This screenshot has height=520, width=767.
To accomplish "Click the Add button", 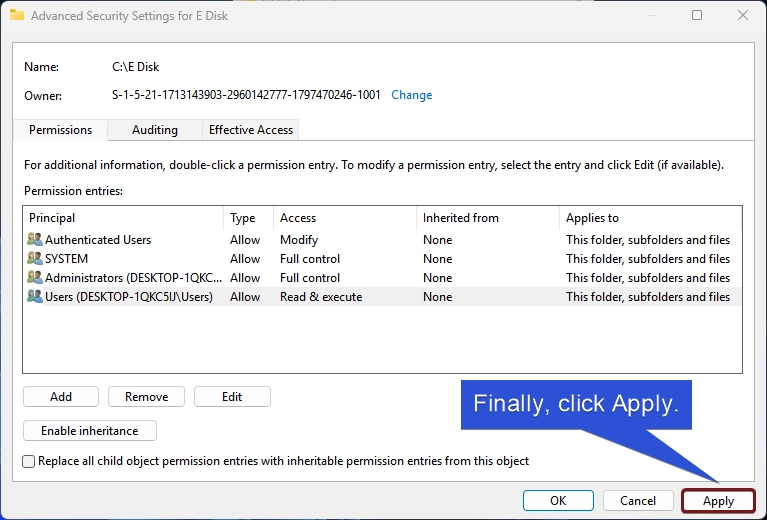I will tap(61, 397).
